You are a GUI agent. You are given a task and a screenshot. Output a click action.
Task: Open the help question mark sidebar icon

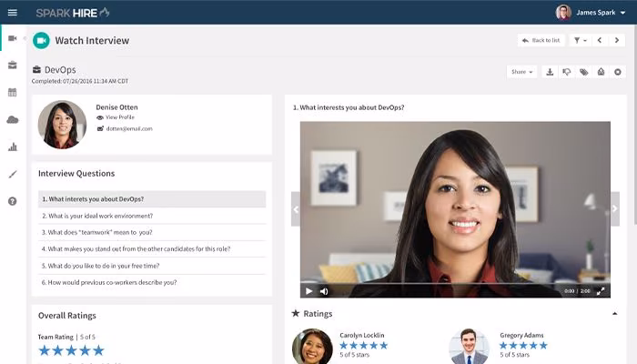[x=13, y=201]
